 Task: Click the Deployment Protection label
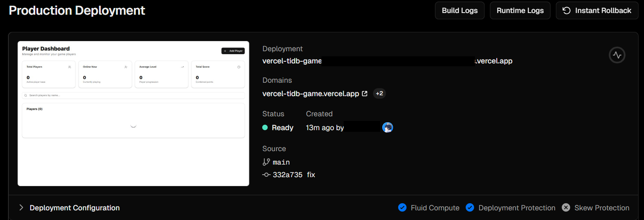point(517,208)
